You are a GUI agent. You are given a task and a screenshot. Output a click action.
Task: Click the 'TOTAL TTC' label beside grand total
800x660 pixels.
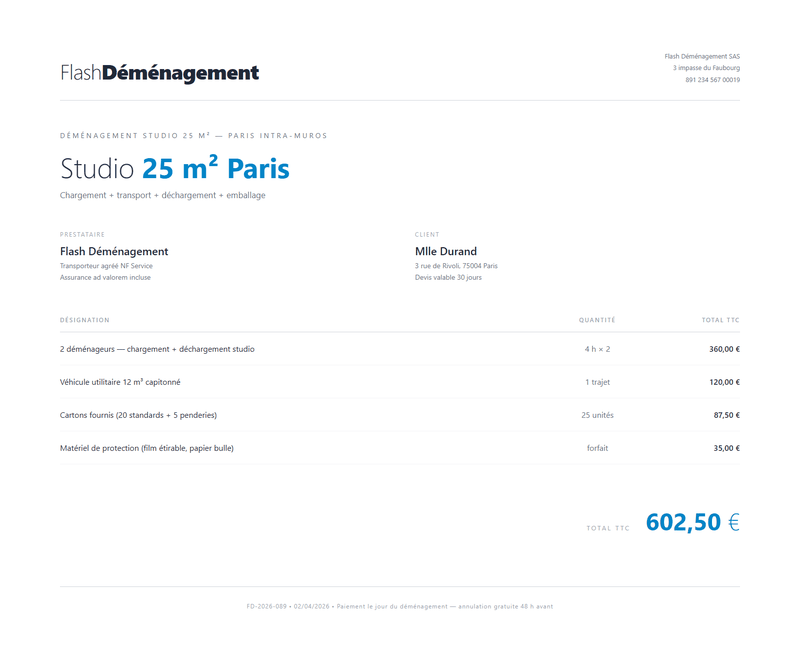click(608, 528)
